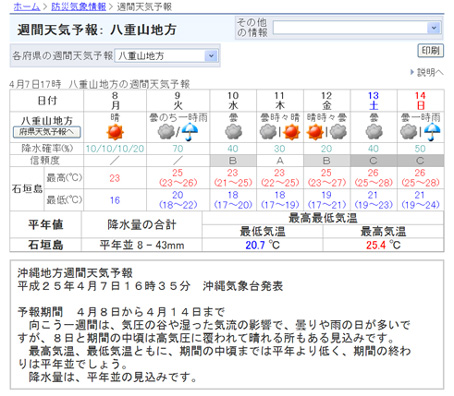Click the date header 14 日
The image size is (454, 396).
click(420, 101)
